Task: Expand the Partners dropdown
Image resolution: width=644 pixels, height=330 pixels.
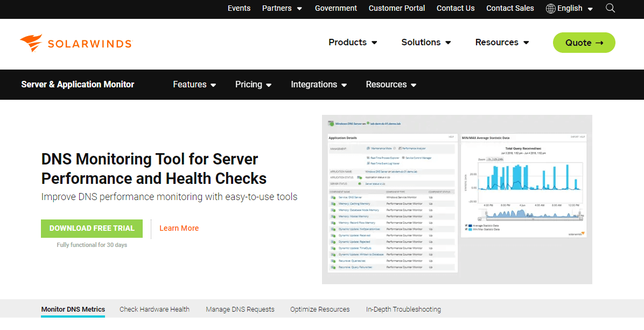Action: coord(282,8)
